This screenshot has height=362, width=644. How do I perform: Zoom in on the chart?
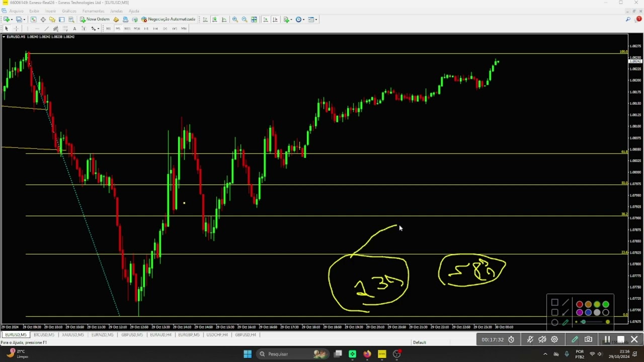(x=235, y=19)
